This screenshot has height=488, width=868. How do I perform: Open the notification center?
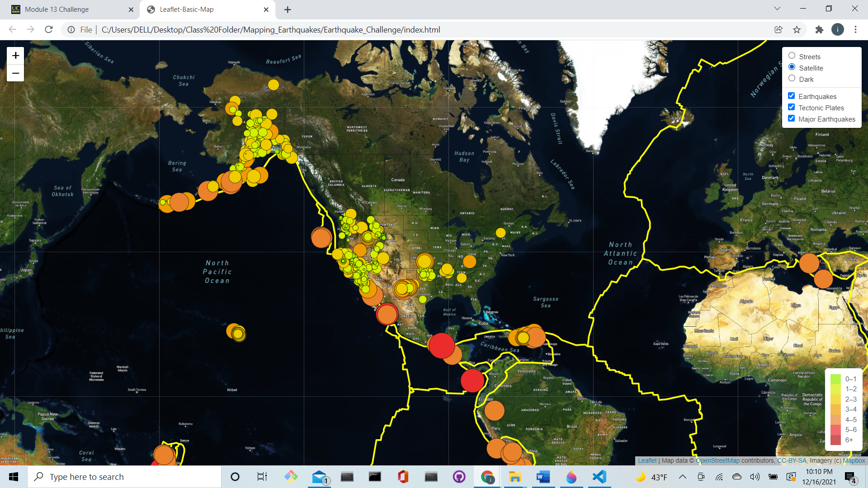pyautogui.click(x=850, y=477)
